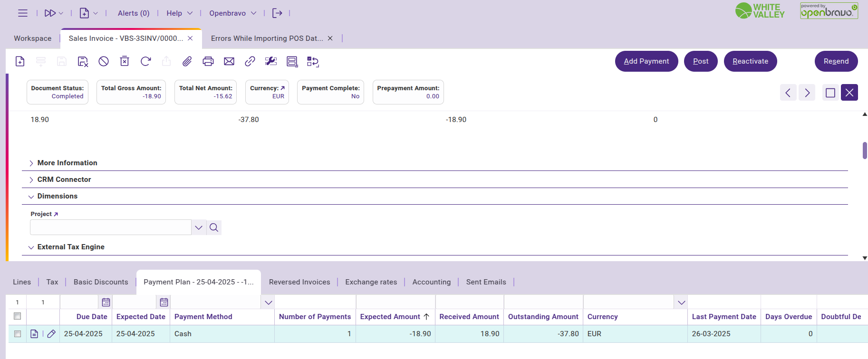This screenshot has height=359, width=868.
Task: Click the email envelope icon
Action: click(x=229, y=61)
